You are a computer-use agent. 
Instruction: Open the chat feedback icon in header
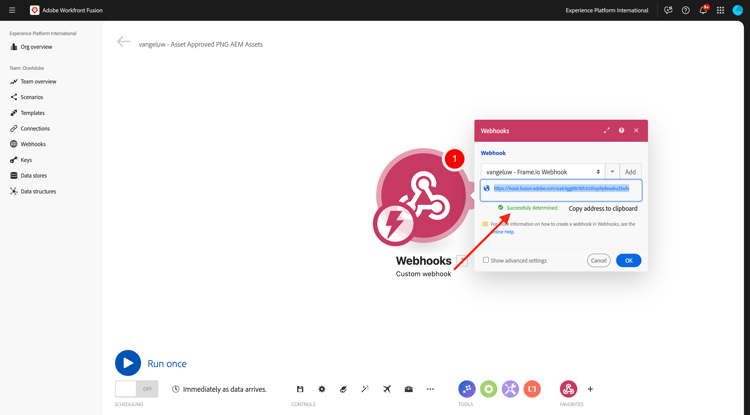tap(668, 10)
